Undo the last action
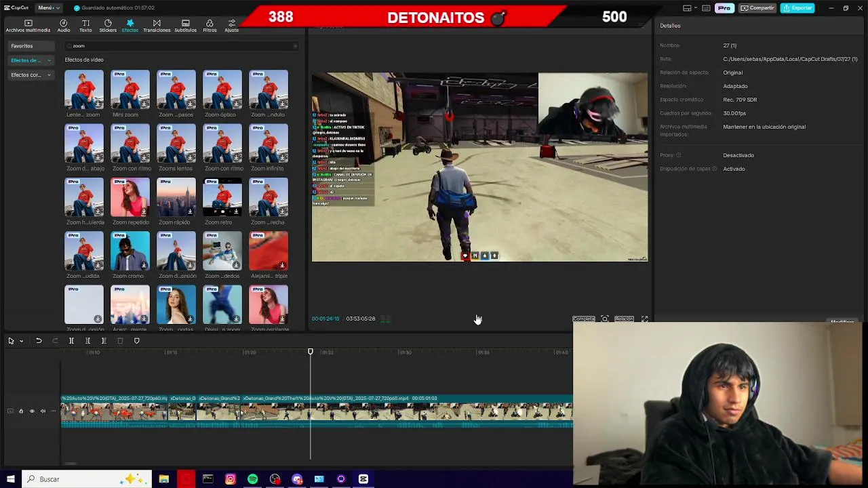This screenshot has height=488, width=868. pos(39,341)
